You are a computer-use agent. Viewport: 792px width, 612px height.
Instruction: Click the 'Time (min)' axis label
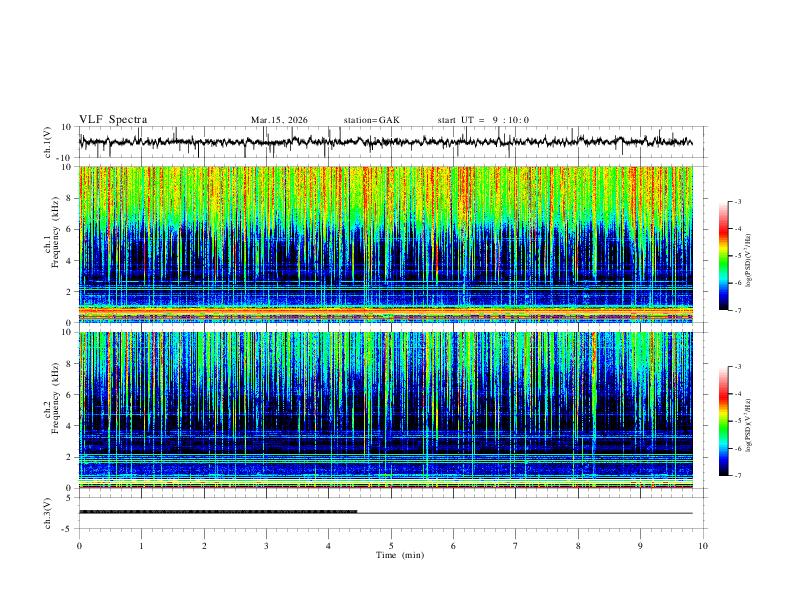coord(400,555)
